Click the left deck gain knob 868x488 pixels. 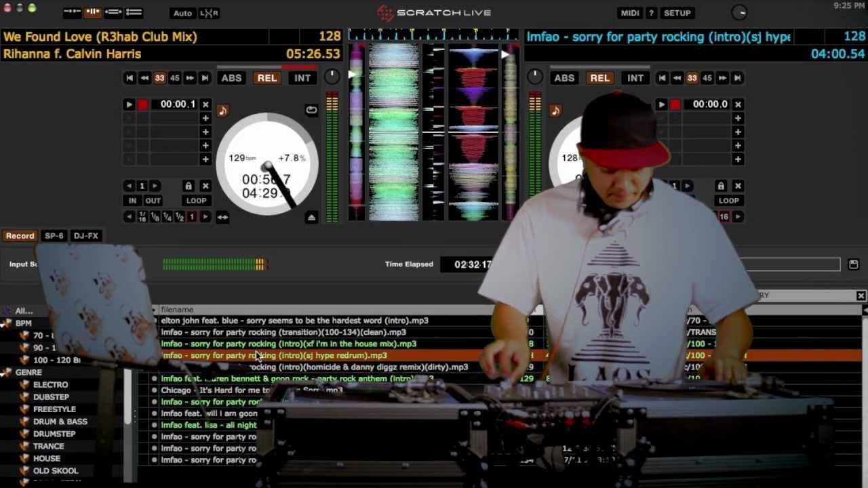coord(332,77)
